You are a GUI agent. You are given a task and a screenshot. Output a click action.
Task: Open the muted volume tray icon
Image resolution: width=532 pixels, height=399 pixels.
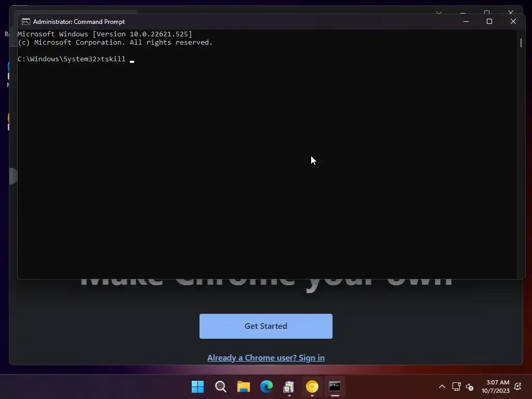470,387
